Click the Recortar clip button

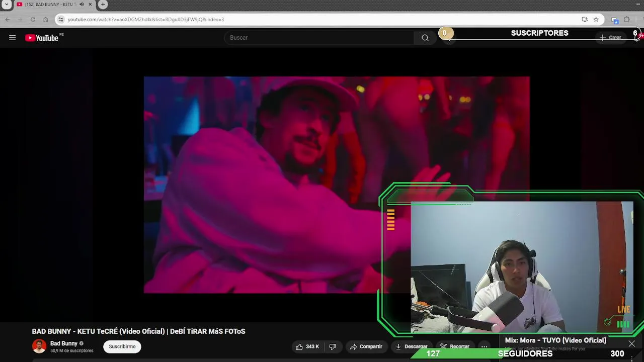[x=455, y=346]
